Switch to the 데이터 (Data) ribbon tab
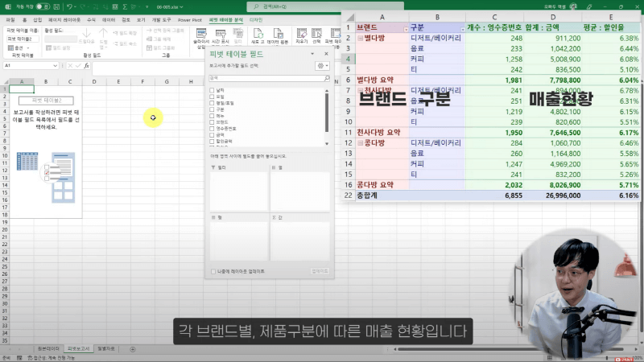Viewport: 644px width, 362px height. point(109,19)
